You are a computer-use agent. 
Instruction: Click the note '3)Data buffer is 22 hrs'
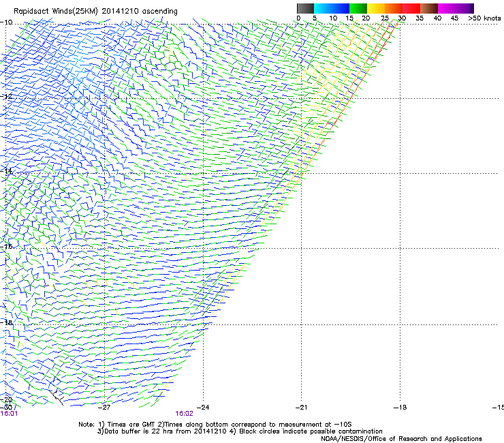pos(134,431)
